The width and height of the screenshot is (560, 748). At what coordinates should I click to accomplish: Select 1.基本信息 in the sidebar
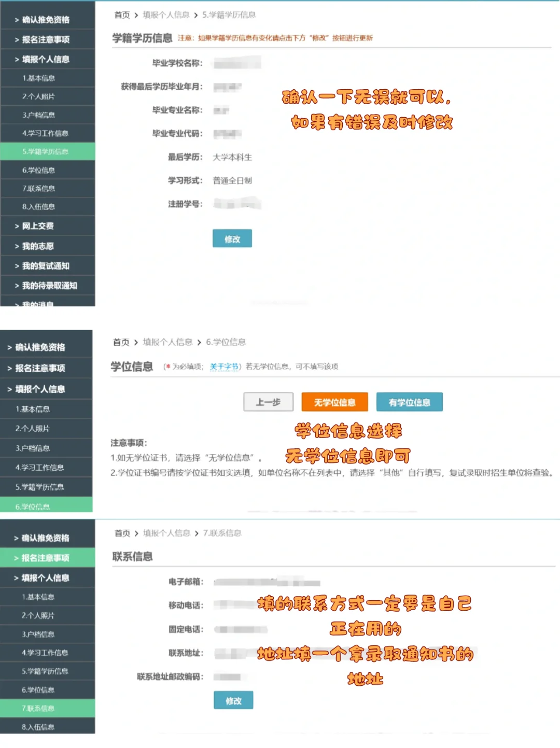click(47, 78)
